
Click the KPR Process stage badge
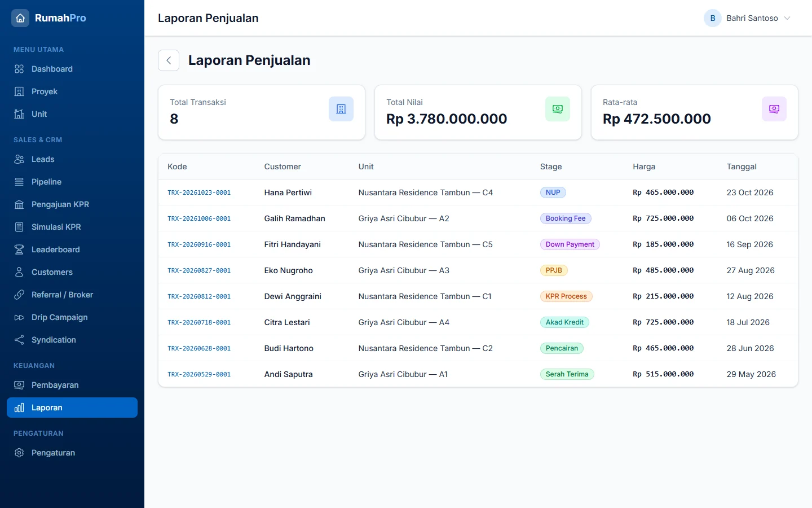[x=566, y=296]
